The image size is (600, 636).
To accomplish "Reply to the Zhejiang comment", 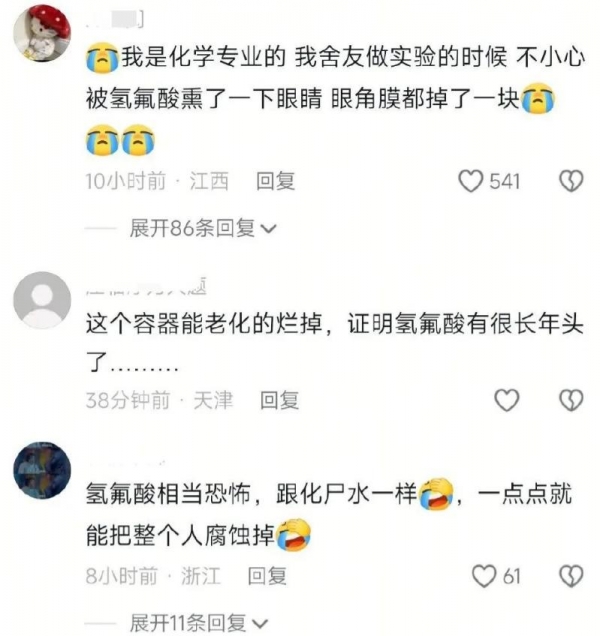I will point(267,576).
